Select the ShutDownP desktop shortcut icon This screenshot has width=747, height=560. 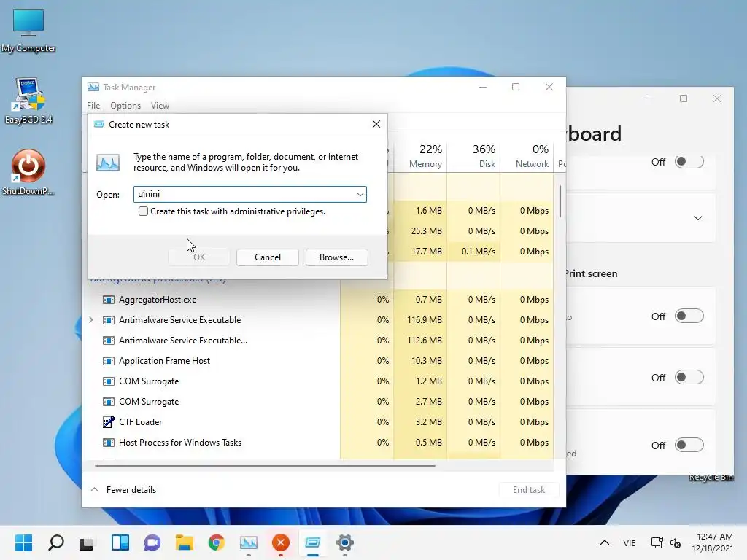28,172
